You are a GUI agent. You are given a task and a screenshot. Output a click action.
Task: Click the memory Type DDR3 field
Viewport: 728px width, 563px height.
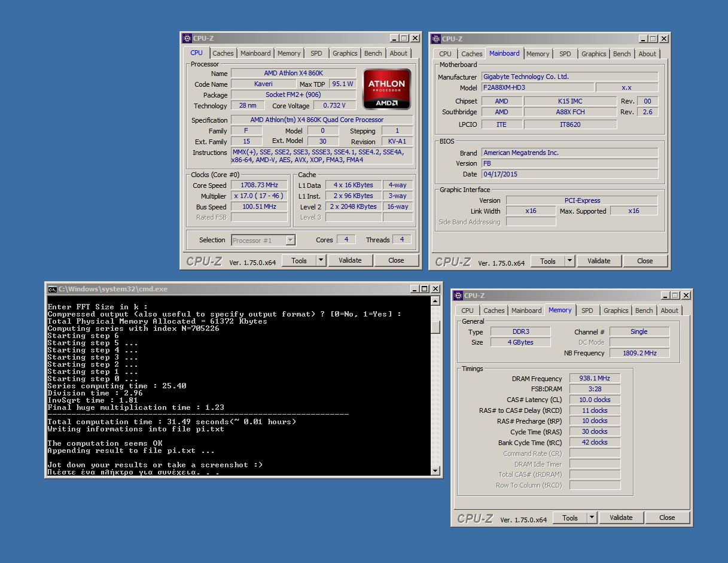point(520,331)
